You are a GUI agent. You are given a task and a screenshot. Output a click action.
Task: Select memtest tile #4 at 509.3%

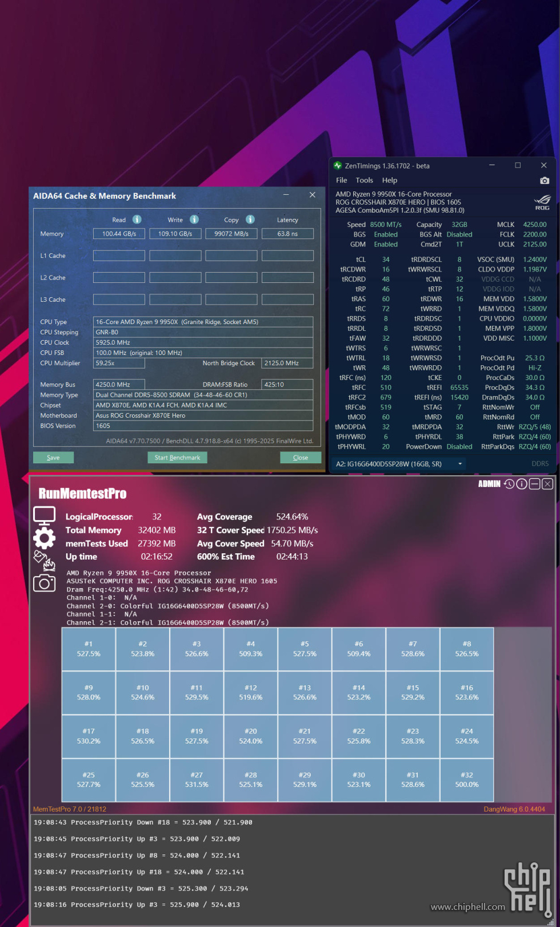pos(251,649)
